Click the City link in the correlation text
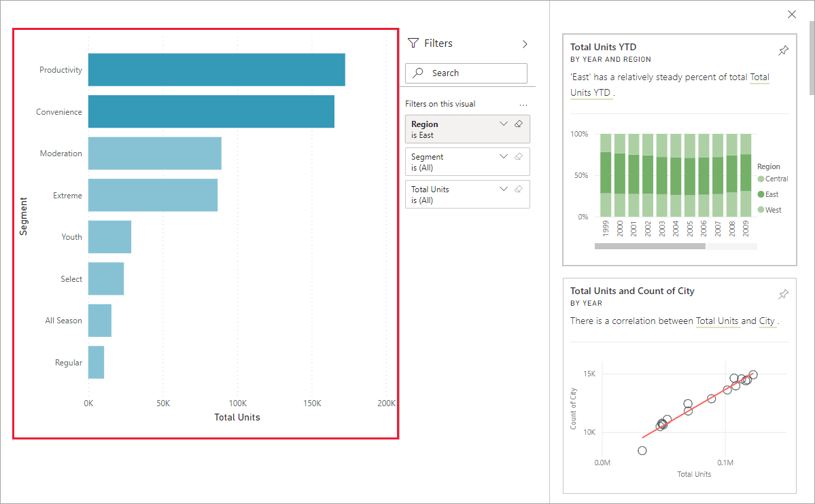Image resolution: width=815 pixels, height=504 pixels. [x=766, y=321]
